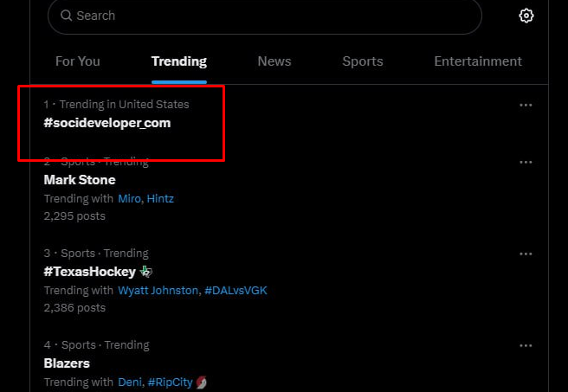The width and height of the screenshot is (568, 392).
Task: Select the Trending tab
Action: point(179,61)
